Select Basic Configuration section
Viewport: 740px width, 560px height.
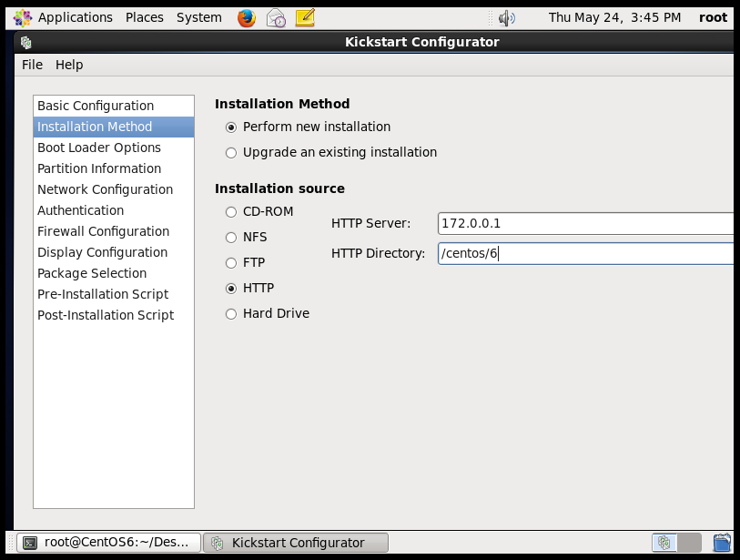click(x=114, y=106)
